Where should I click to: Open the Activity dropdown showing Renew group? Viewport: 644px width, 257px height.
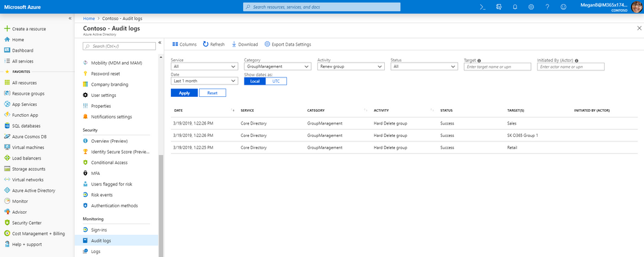(351, 67)
